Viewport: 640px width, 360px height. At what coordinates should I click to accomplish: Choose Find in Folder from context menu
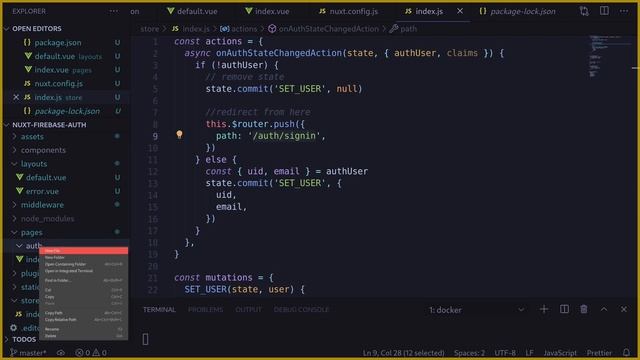pyautogui.click(x=83, y=280)
